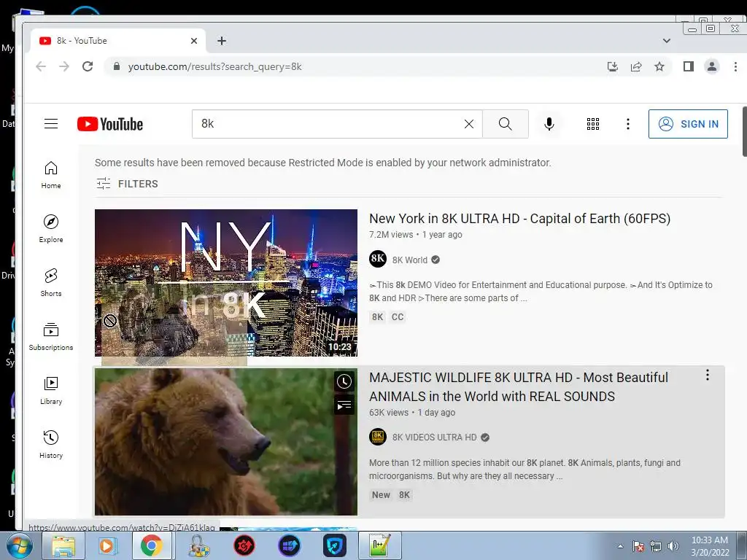Open Library in the sidebar

click(x=51, y=391)
